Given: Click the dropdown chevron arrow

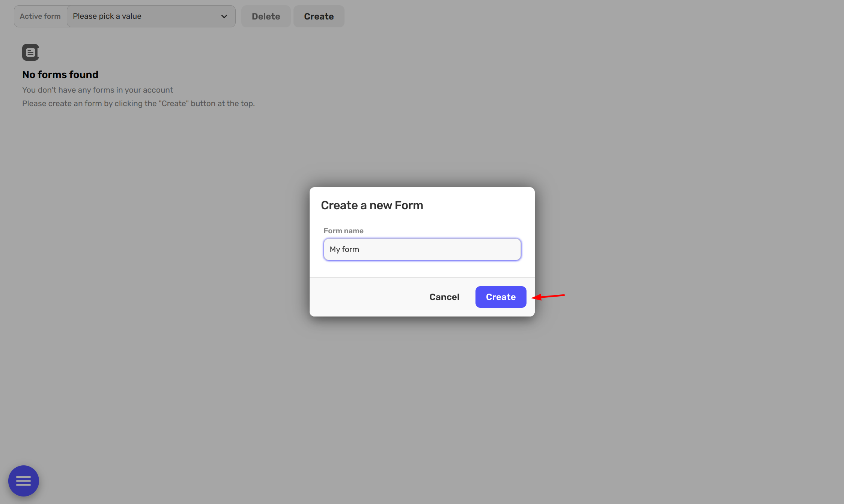Looking at the screenshot, I should pos(224,16).
